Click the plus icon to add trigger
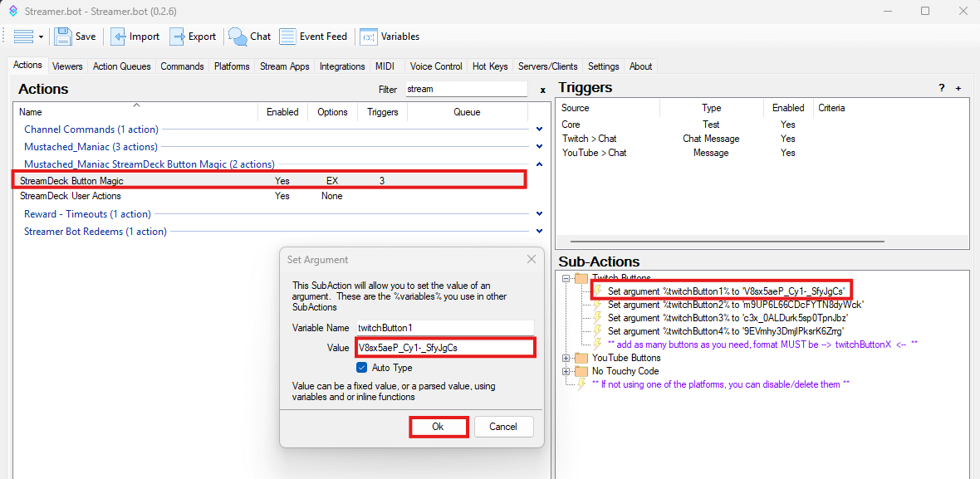The image size is (980, 479). coord(958,88)
